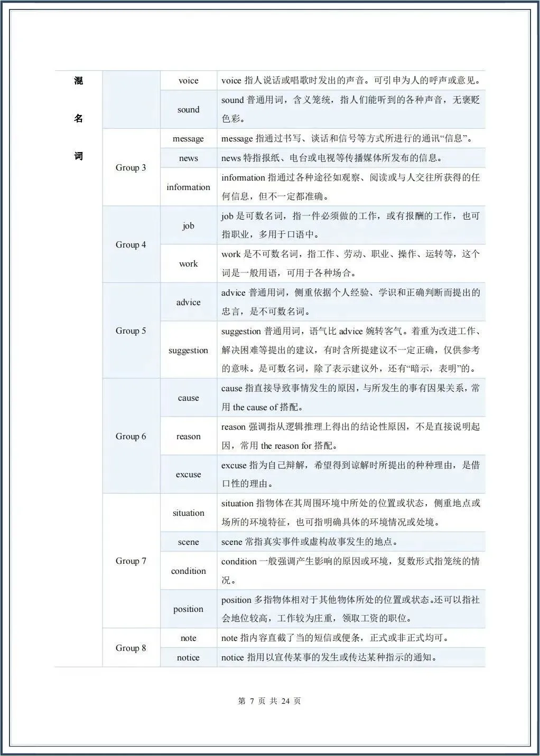Click the 'suggestion' label in Group 5
The image size is (540, 756).
pyautogui.click(x=189, y=350)
